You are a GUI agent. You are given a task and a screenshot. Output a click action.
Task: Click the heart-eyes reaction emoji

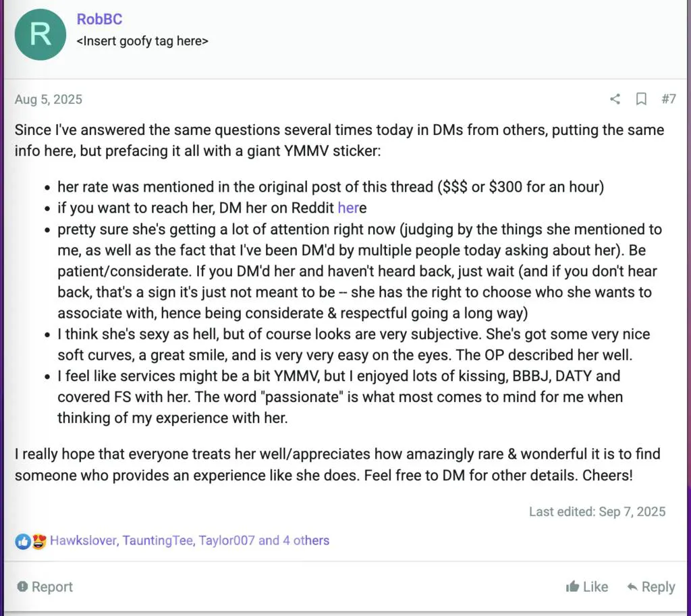click(x=38, y=541)
